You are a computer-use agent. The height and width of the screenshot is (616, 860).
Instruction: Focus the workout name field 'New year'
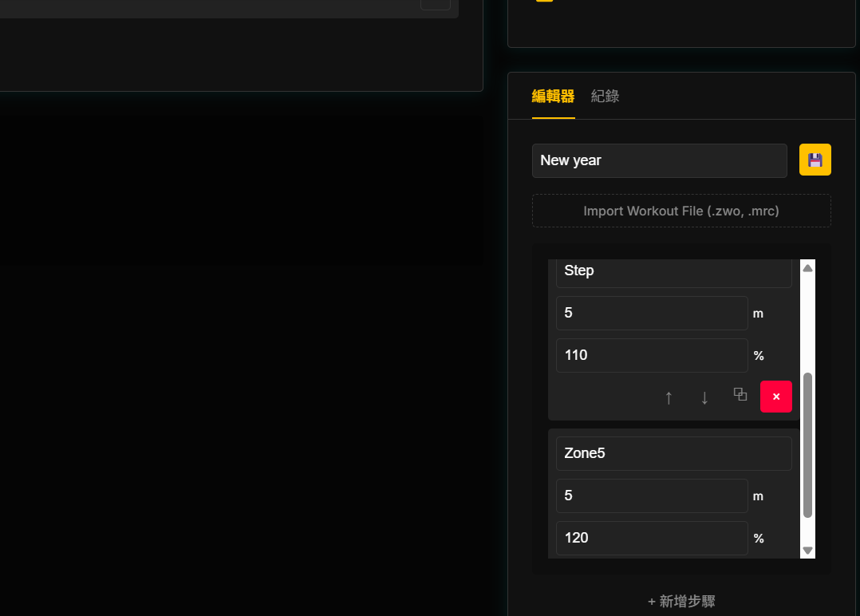pos(659,160)
